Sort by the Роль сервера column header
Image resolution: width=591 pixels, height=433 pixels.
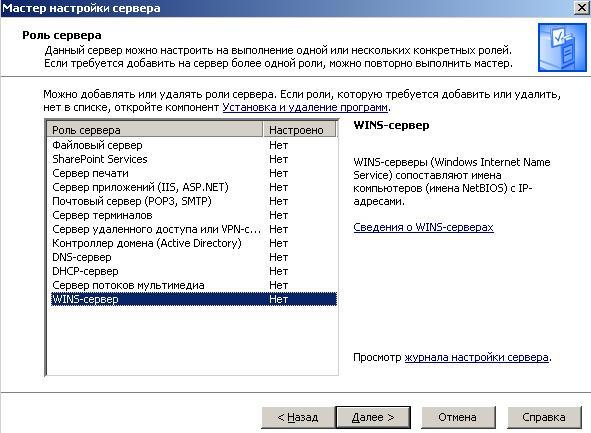coord(155,130)
